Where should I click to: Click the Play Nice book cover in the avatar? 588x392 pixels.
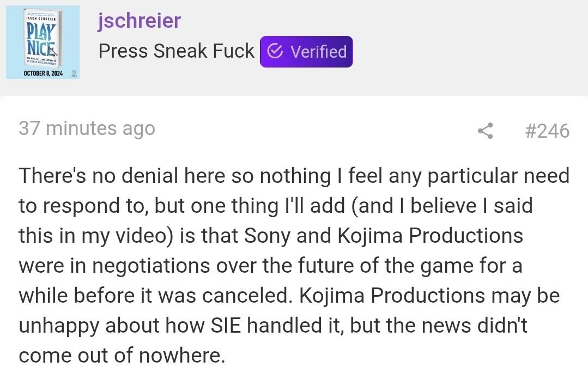(x=43, y=39)
